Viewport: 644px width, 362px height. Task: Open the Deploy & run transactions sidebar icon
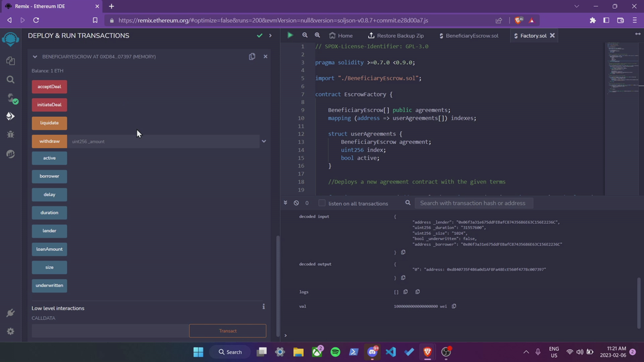(10, 116)
